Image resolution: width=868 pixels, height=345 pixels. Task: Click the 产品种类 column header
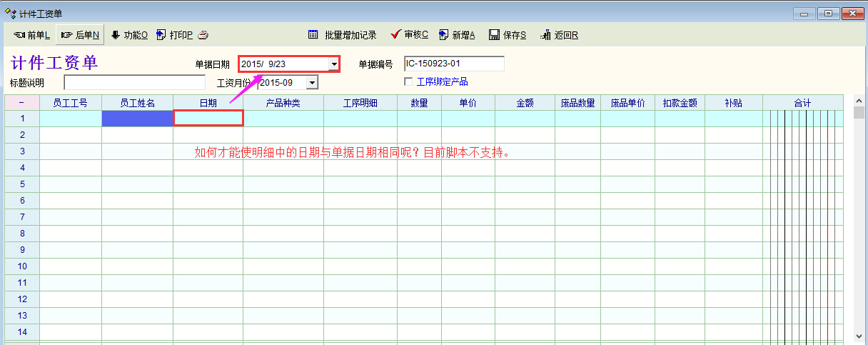pos(283,103)
